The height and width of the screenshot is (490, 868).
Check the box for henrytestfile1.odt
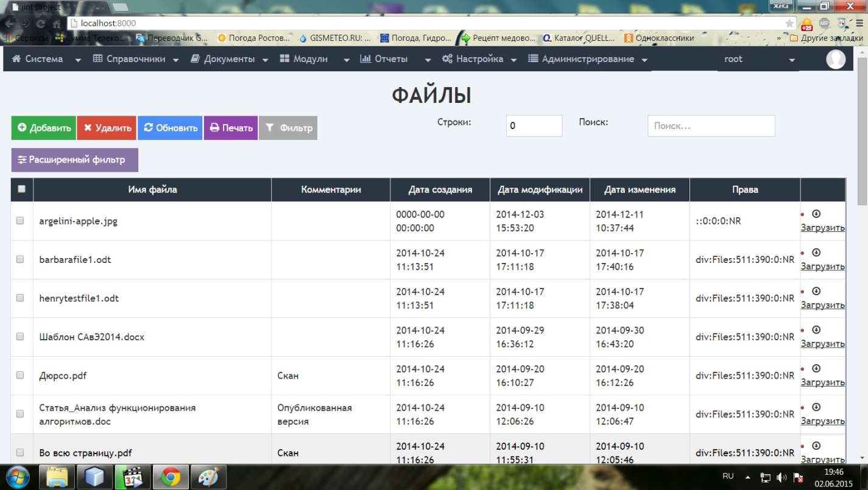(x=20, y=298)
